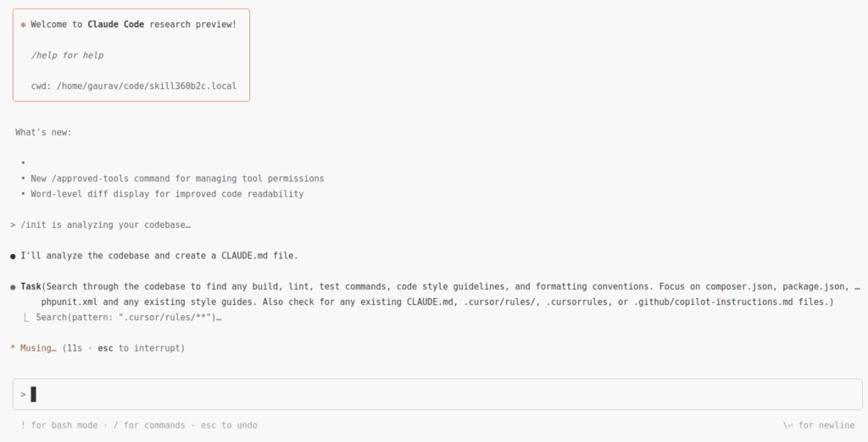868x442 pixels.
Task: Click the Musing spinner asterisk
Action: [13, 348]
